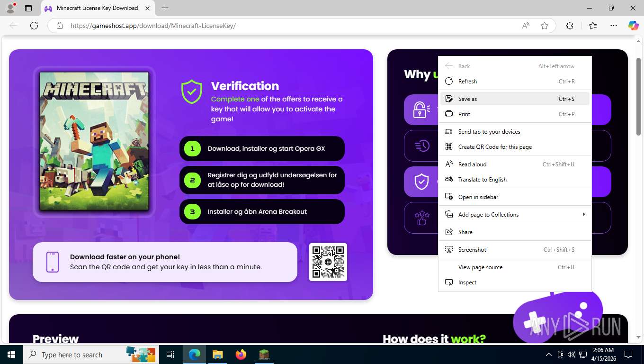This screenshot has height=364, width=644.
Task: Select View page source menu entry
Action: (515, 267)
